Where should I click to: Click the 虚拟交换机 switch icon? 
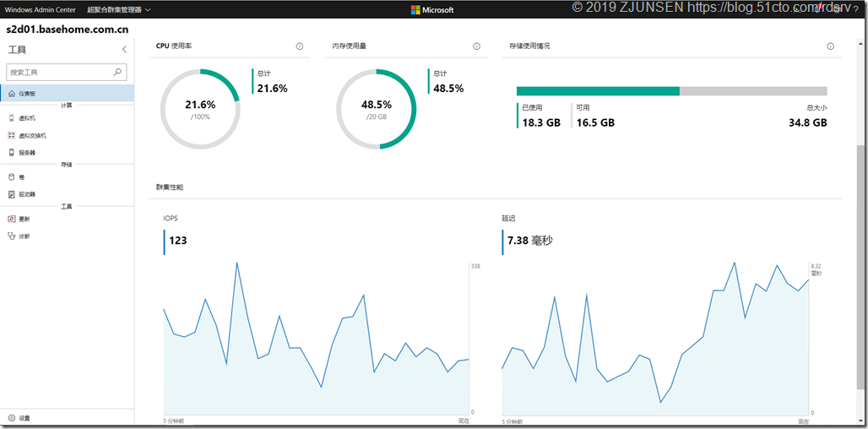[12, 135]
